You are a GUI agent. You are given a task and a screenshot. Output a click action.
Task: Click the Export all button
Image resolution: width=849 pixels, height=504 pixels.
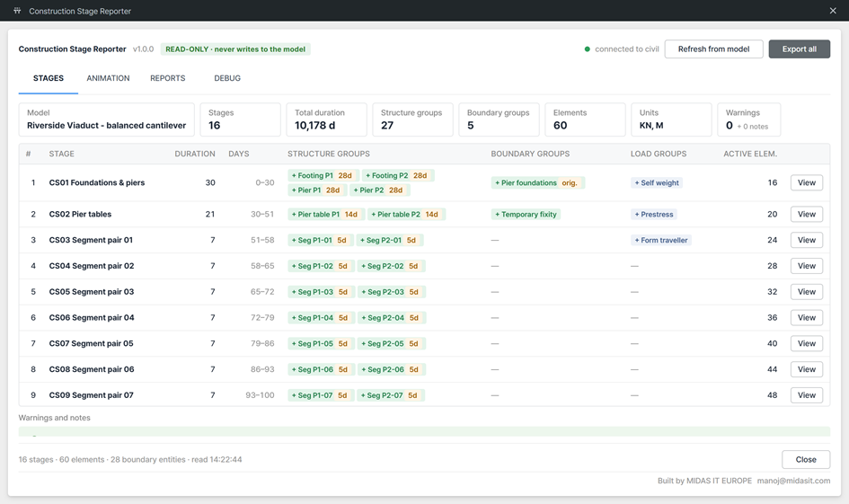[800, 49]
